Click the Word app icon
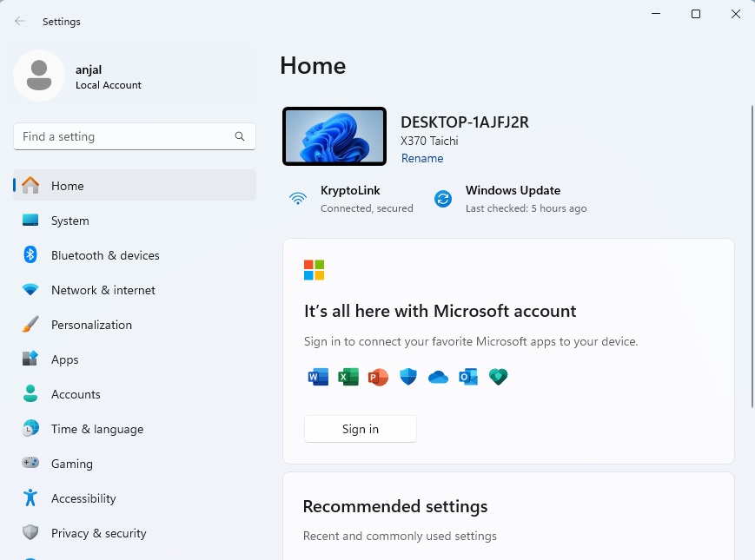 (x=318, y=377)
